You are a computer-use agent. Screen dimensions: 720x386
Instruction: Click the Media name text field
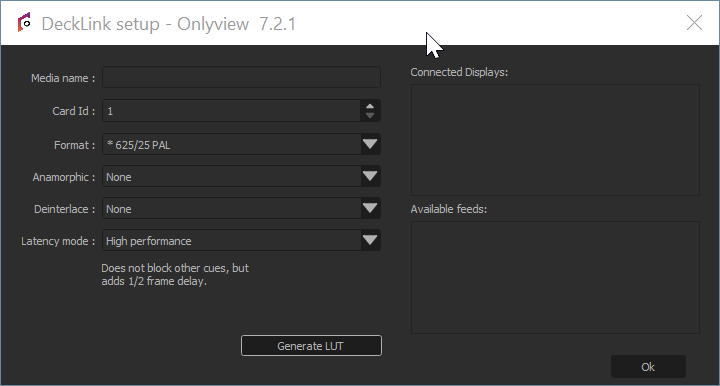[x=241, y=77]
